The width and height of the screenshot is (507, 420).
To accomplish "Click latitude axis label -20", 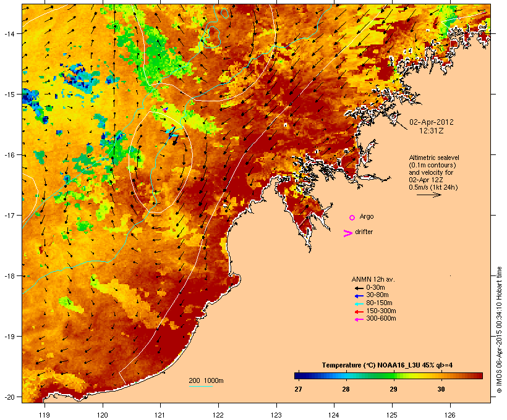I will [x=9, y=397].
